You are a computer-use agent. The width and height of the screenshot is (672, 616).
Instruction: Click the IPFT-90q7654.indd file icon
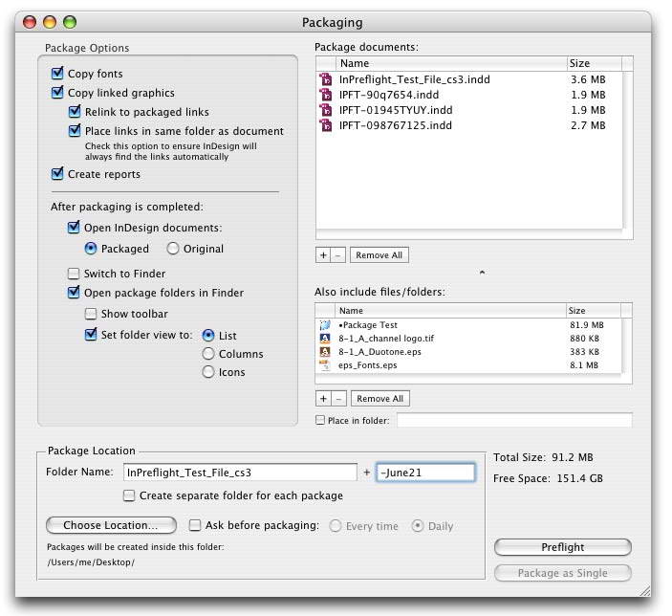click(x=326, y=95)
